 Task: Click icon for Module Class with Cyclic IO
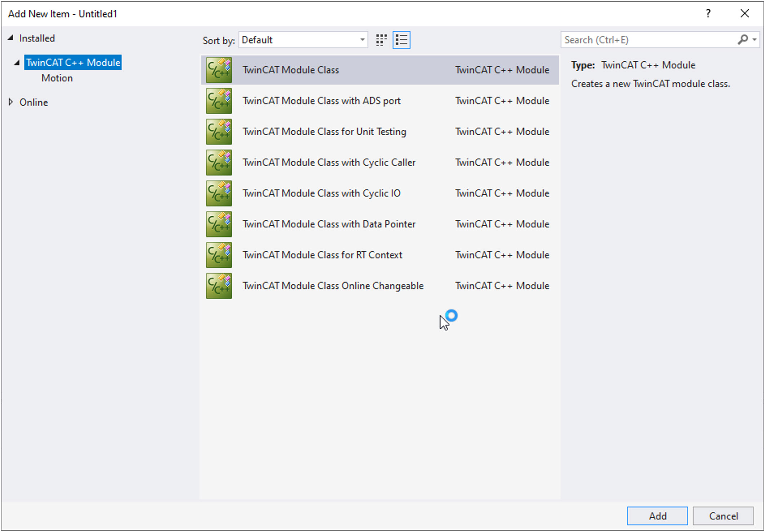point(219,193)
